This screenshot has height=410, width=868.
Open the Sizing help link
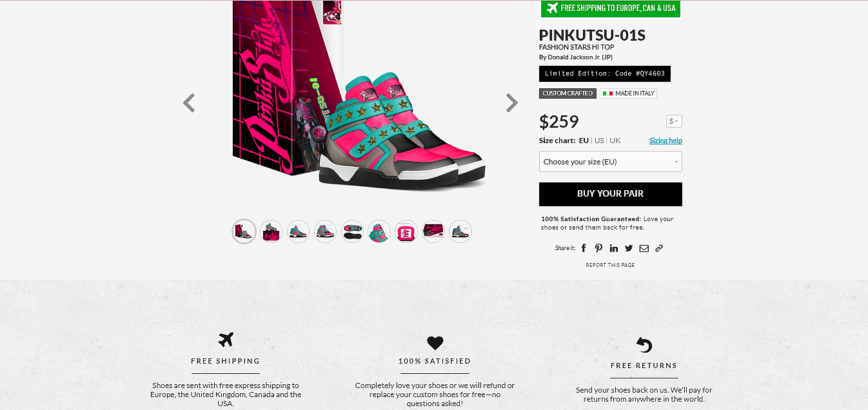point(666,141)
